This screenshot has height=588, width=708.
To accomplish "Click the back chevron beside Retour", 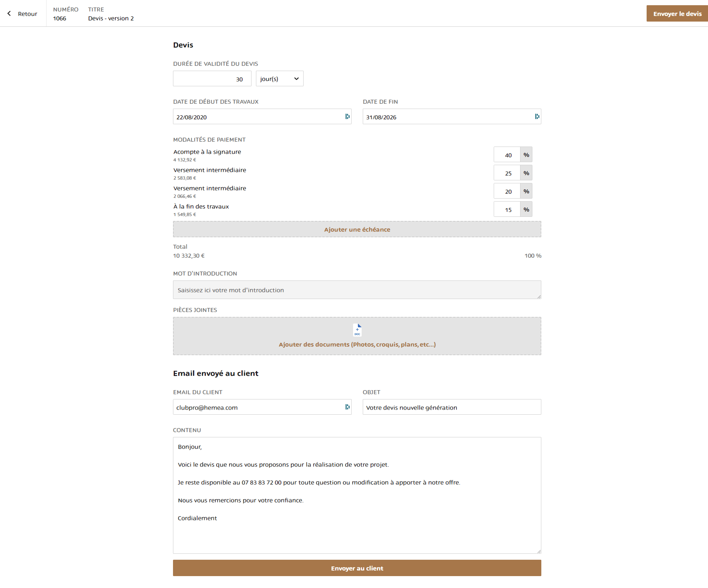I will 9,13.
